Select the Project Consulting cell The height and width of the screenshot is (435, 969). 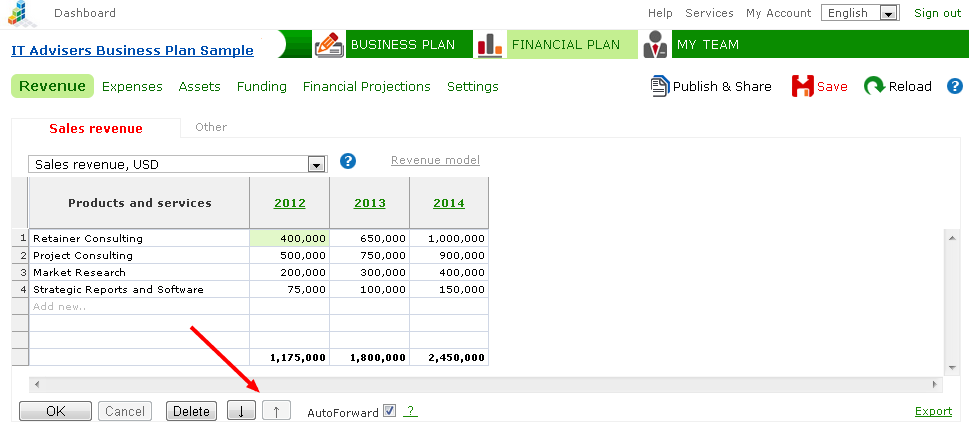139,255
